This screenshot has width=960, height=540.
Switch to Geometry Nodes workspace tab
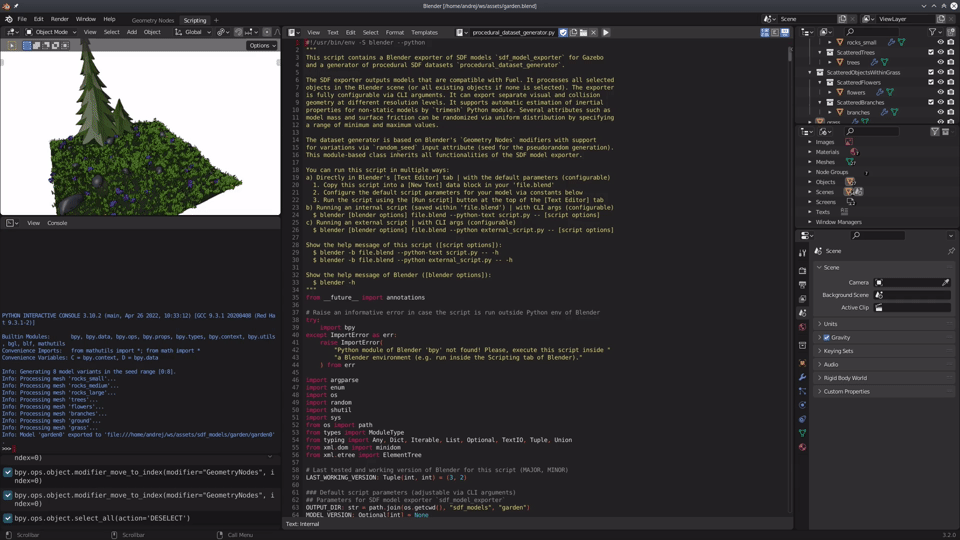pos(153,20)
